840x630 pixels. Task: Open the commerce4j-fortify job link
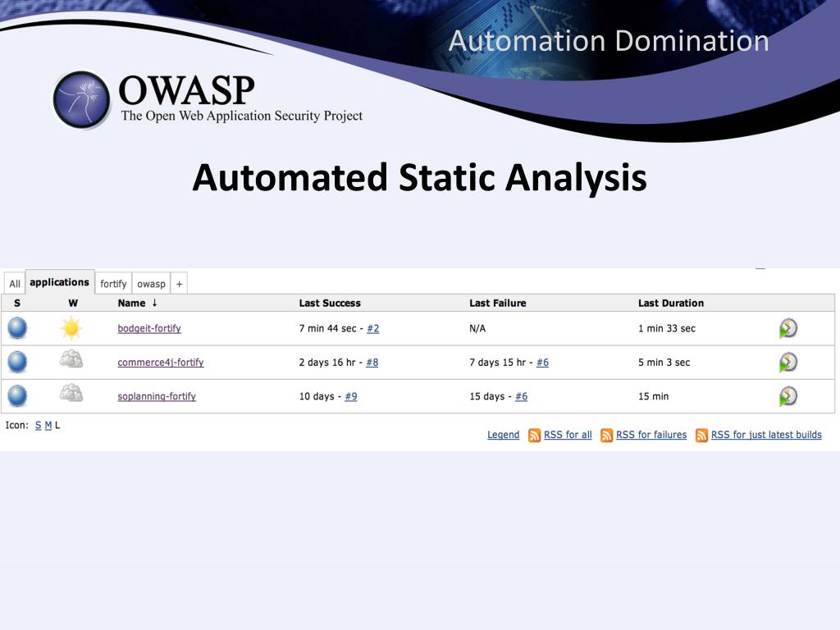(x=161, y=363)
